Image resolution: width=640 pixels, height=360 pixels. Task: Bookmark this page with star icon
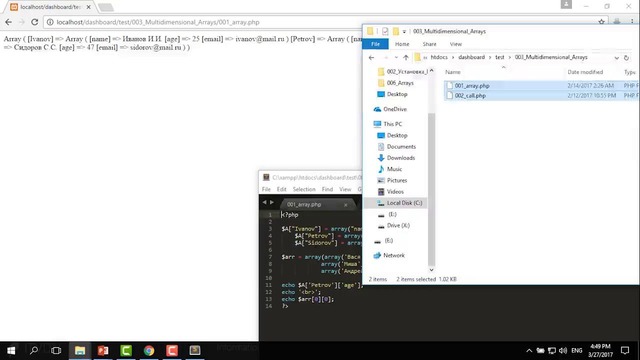coord(601,22)
